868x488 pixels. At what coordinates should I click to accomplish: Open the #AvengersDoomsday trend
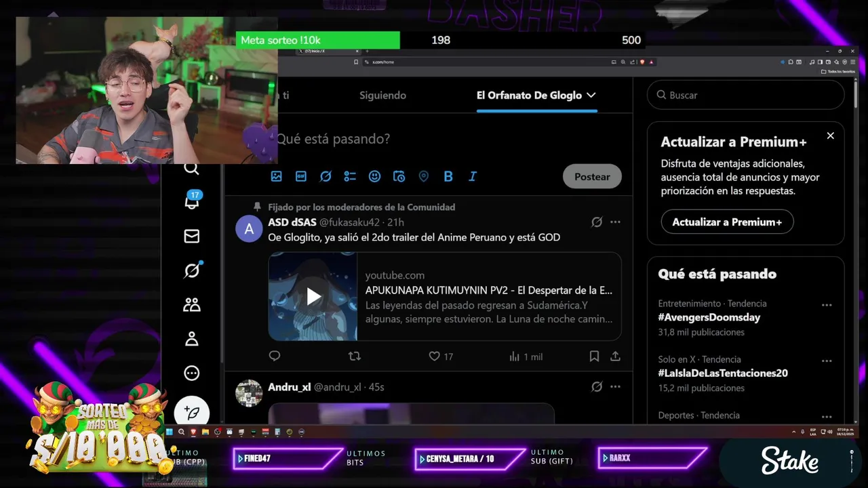click(709, 317)
